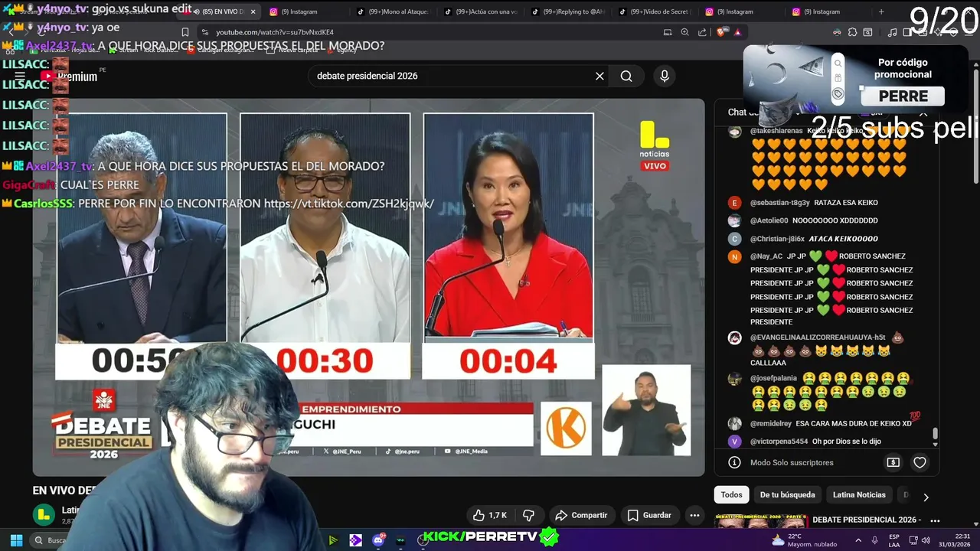Open the browser extensions puzzle icon
980x551 pixels.
pos(851,32)
